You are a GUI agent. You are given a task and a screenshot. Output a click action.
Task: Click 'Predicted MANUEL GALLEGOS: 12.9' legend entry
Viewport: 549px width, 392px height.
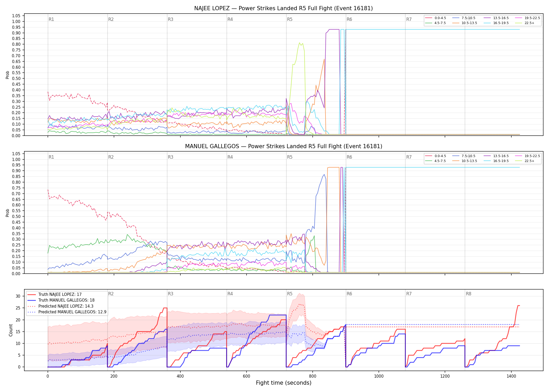(67, 312)
